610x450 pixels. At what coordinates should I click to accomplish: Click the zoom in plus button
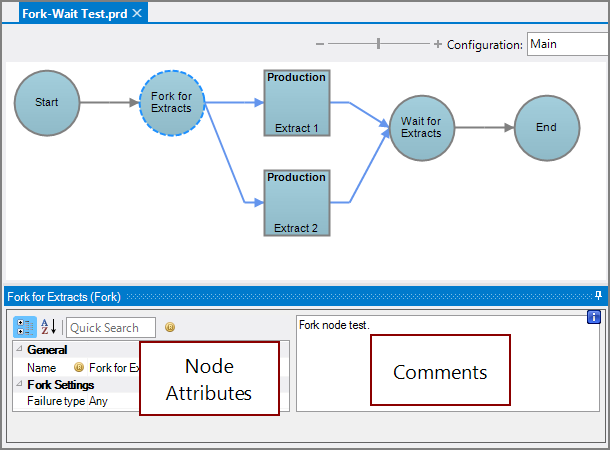pyautogui.click(x=438, y=44)
